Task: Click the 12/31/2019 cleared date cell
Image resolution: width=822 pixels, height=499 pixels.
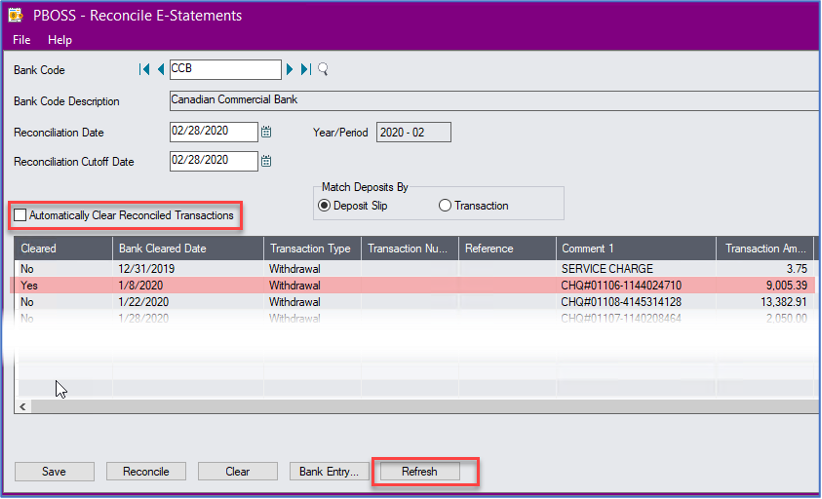Action: 188,269
